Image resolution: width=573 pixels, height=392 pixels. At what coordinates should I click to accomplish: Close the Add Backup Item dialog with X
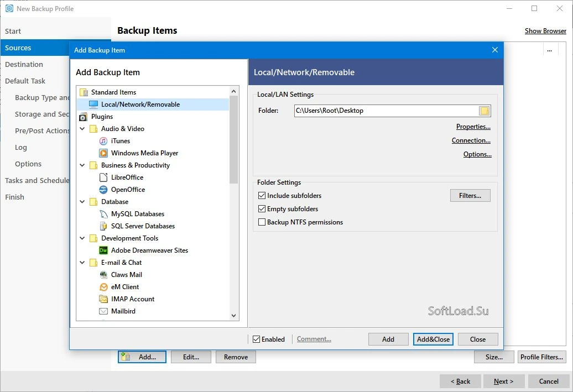pyautogui.click(x=495, y=50)
